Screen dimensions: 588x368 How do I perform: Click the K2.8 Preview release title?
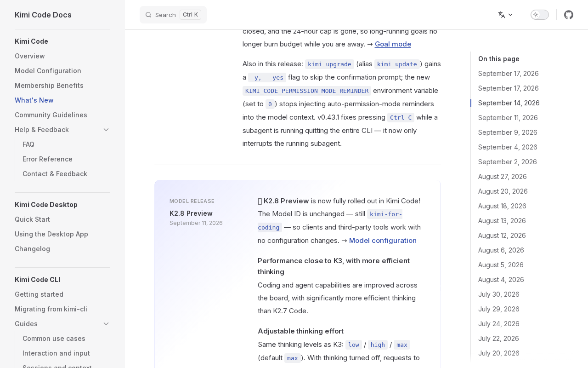click(x=191, y=213)
